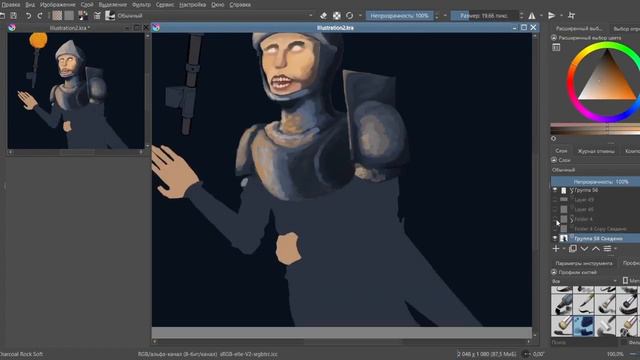Open the Выделение menu
640x360 pixels.
click(x=113, y=4)
